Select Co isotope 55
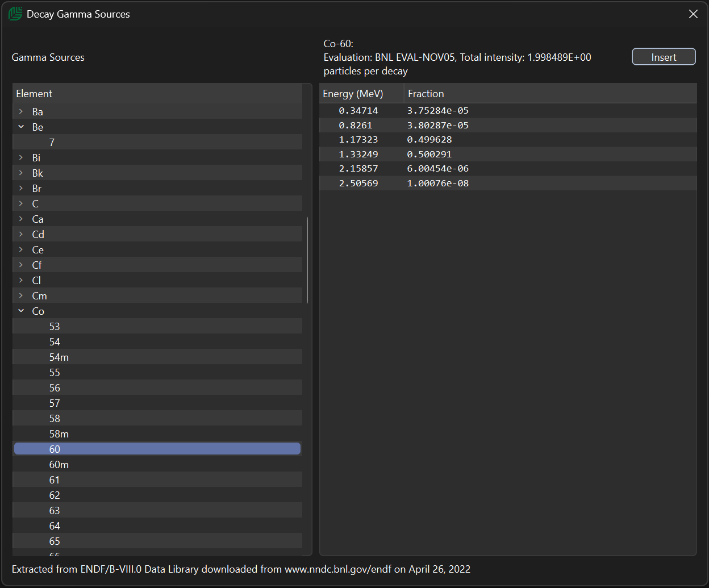 pos(157,372)
